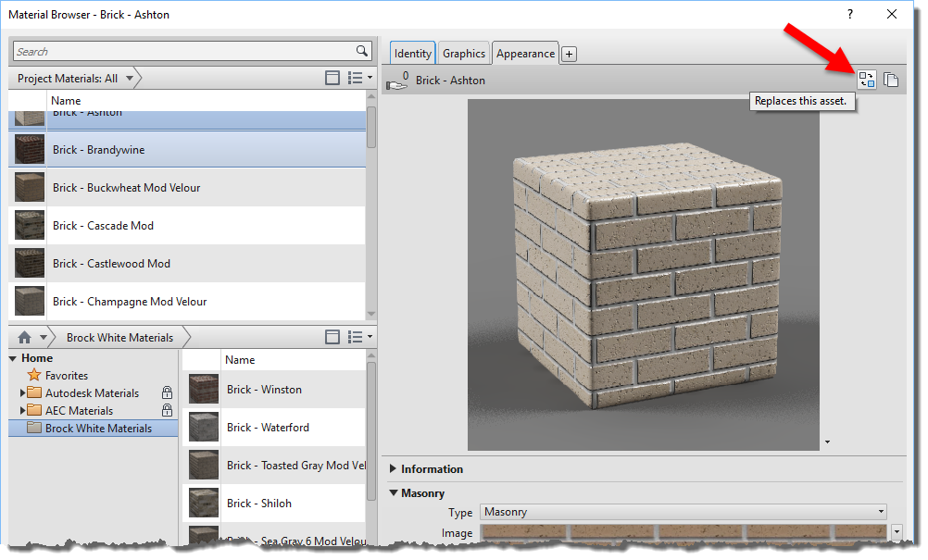The width and height of the screenshot is (928, 560).
Task: Select the Brick - Winston material thumbnail
Action: click(203, 389)
